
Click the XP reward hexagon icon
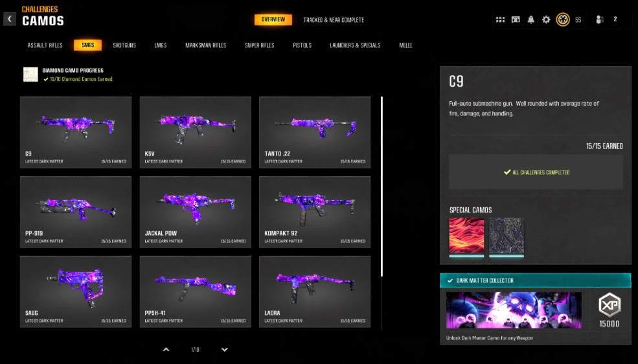pyautogui.click(x=609, y=304)
